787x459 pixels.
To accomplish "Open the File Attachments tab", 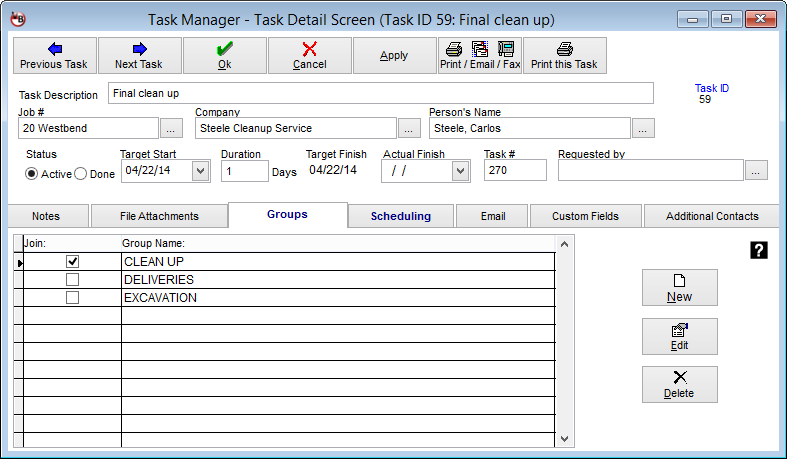I will 159,216.
